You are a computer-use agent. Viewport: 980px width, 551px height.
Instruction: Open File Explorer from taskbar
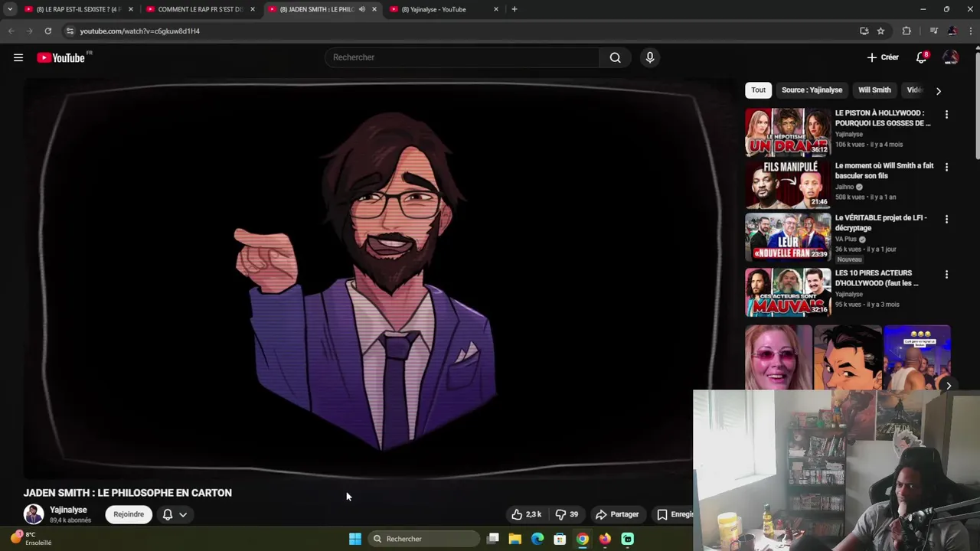[515, 539]
